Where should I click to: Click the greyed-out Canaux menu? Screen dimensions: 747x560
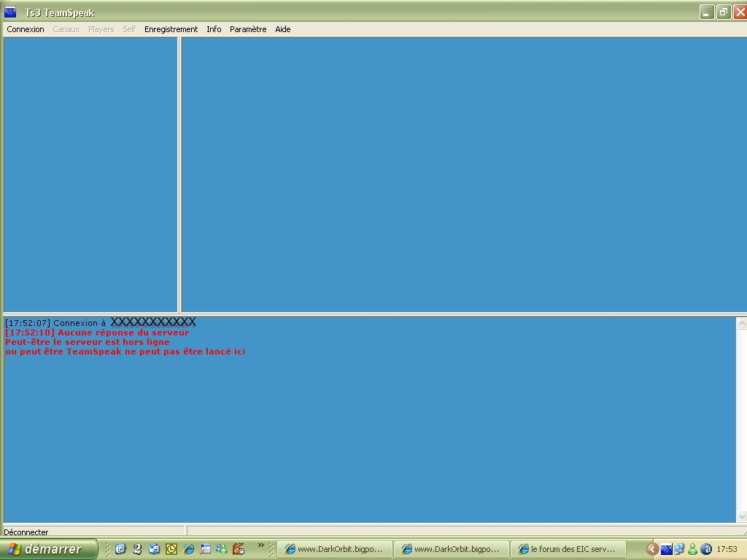pyautogui.click(x=66, y=29)
